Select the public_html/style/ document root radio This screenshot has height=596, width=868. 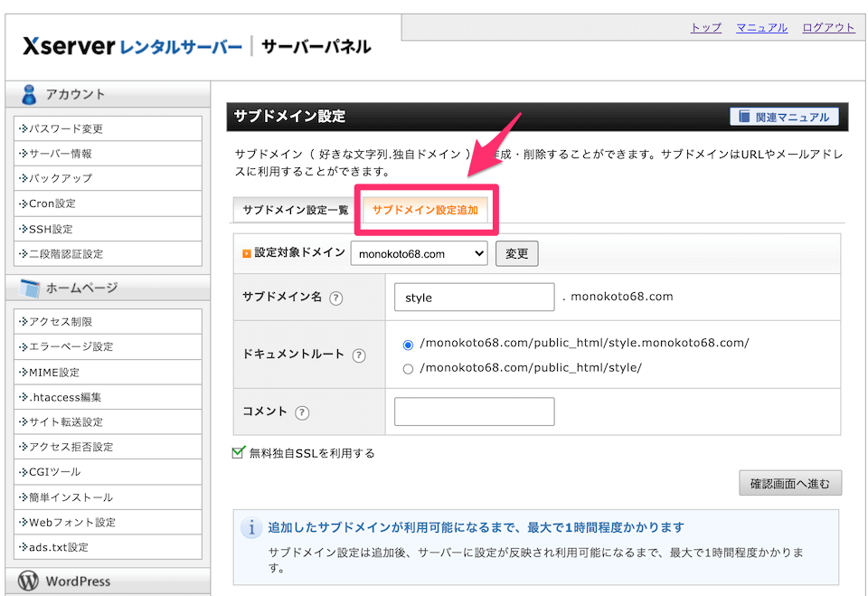(408, 368)
